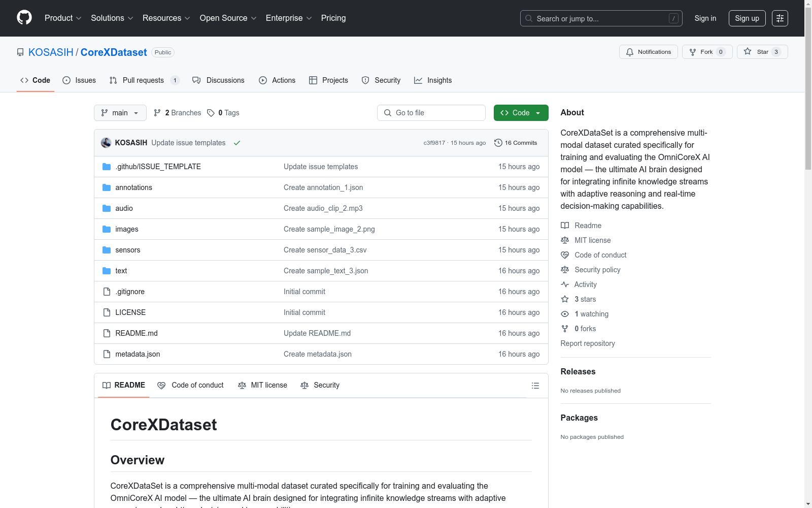Screen dimensions: 812x508
Task: Click the annotations folder icon
Action: point(107,187)
